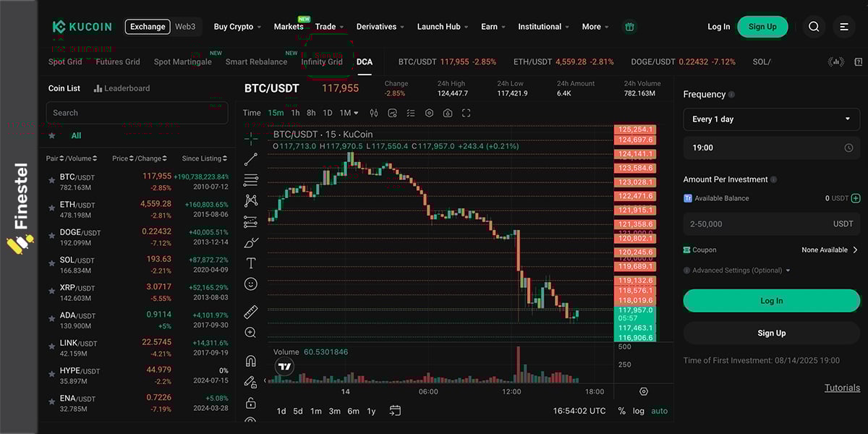This screenshot has width=868, height=434.
Task: Open the gift rewards icon
Action: tap(629, 27)
